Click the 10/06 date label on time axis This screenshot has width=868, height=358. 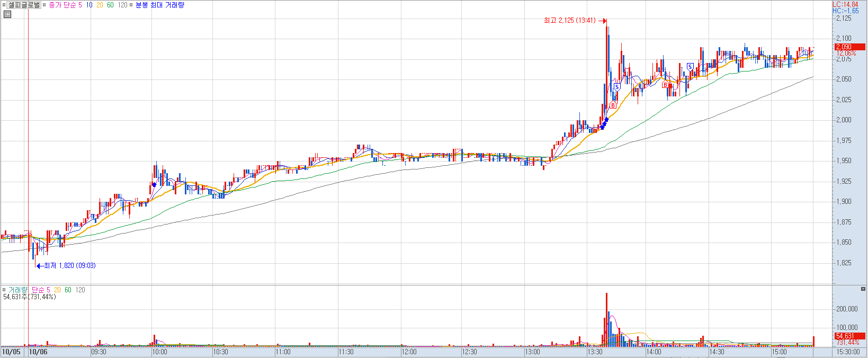(x=38, y=352)
